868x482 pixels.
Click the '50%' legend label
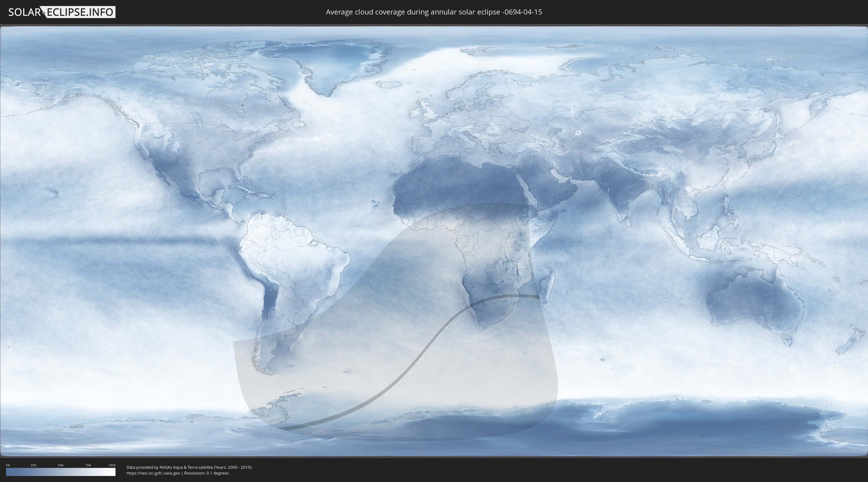61,465
